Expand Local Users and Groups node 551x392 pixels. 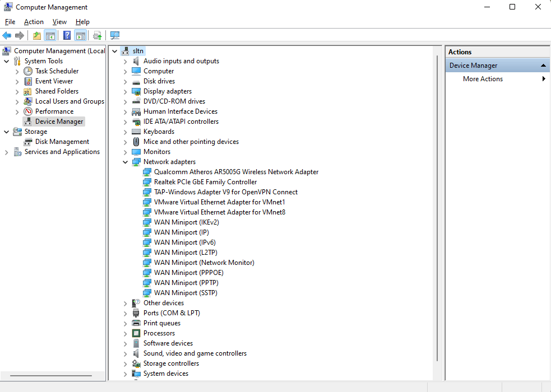[x=17, y=101]
